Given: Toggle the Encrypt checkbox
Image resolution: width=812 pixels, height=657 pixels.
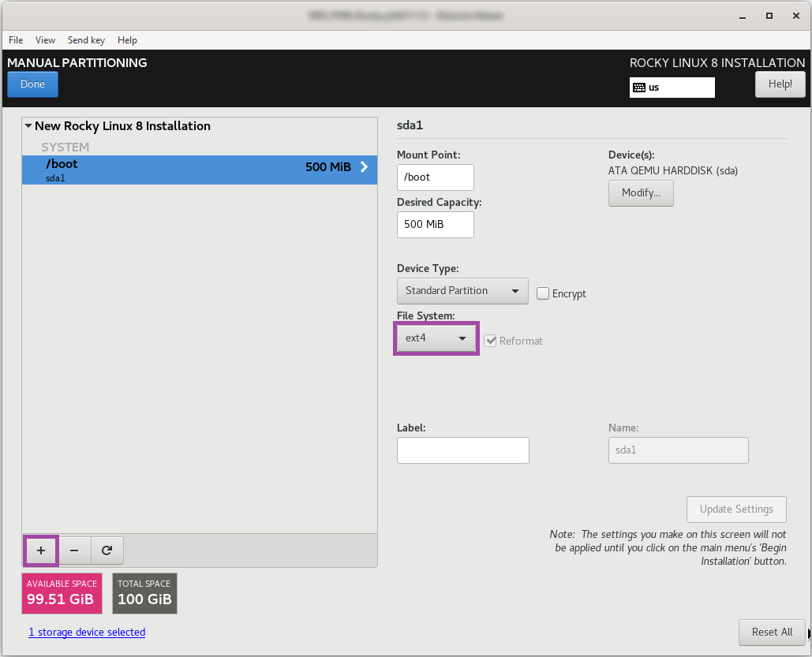Looking at the screenshot, I should coord(543,293).
